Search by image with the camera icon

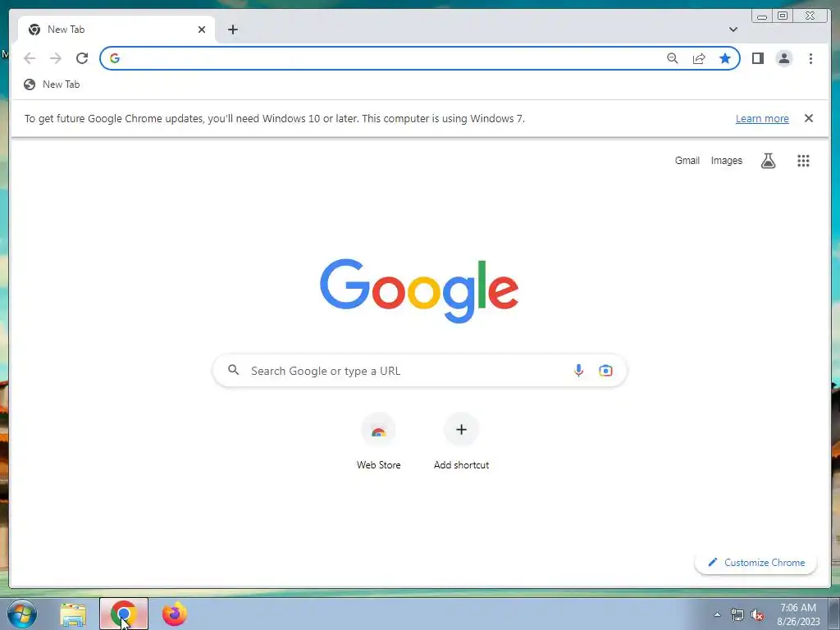coord(605,370)
